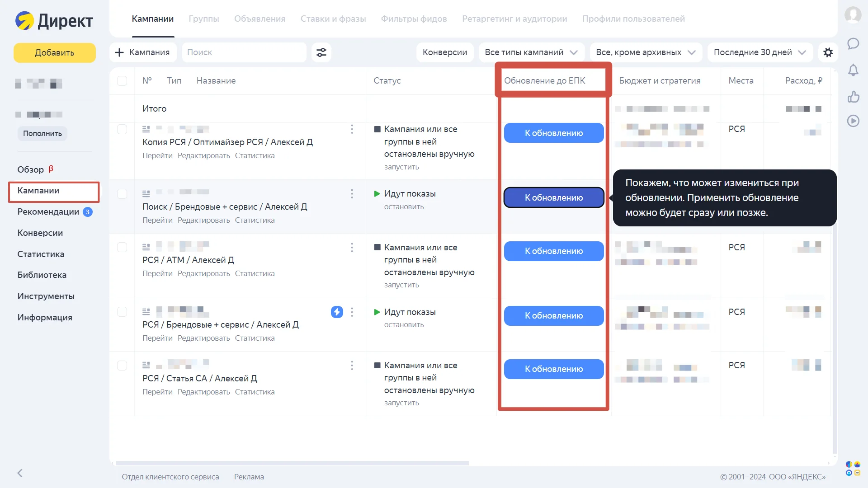The width and height of the screenshot is (868, 488).
Task: Open kebab menu for Поиск / Брендовые campaign
Action: tap(352, 194)
